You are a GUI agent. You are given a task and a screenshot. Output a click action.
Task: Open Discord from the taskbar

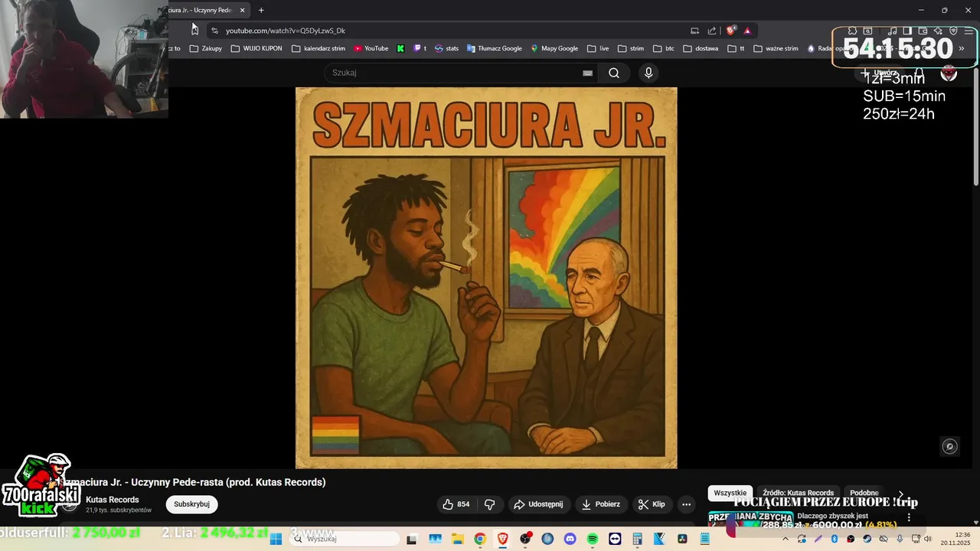click(570, 539)
